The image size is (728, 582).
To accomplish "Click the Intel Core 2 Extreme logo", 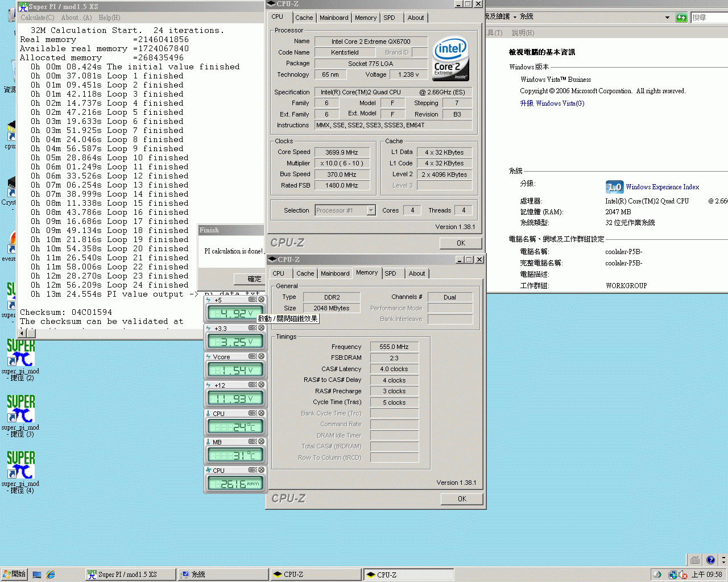I will [x=450, y=59].
